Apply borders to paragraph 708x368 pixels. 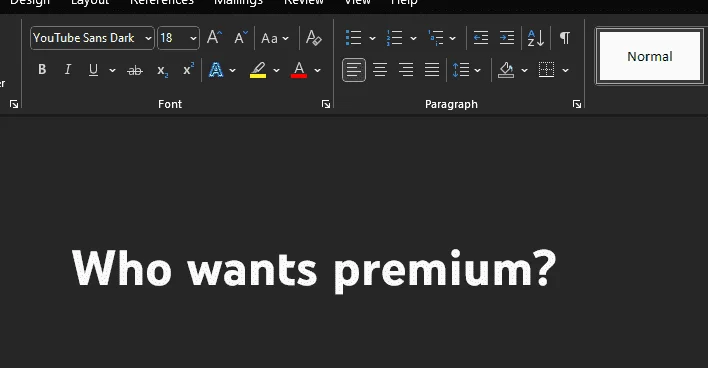pos(546,70)
